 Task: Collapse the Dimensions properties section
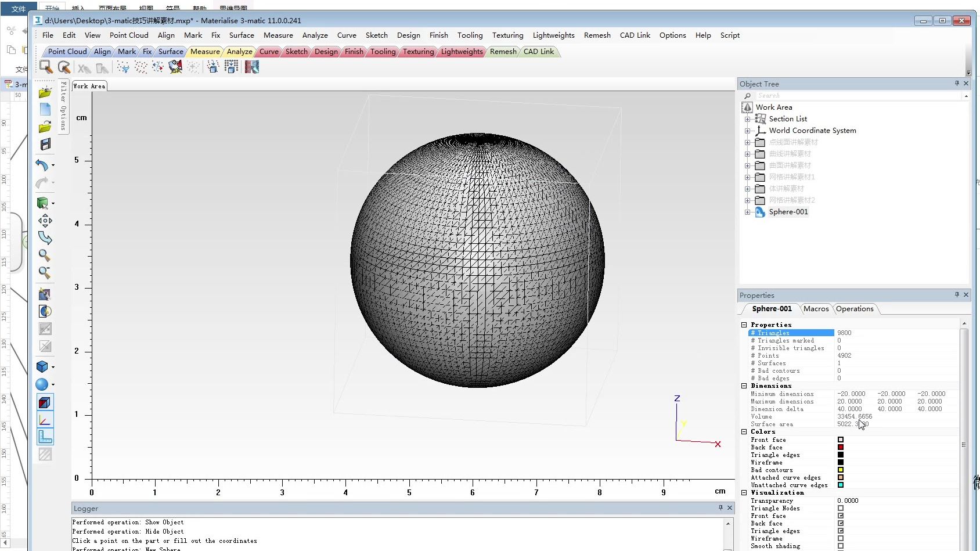(744, 386)
